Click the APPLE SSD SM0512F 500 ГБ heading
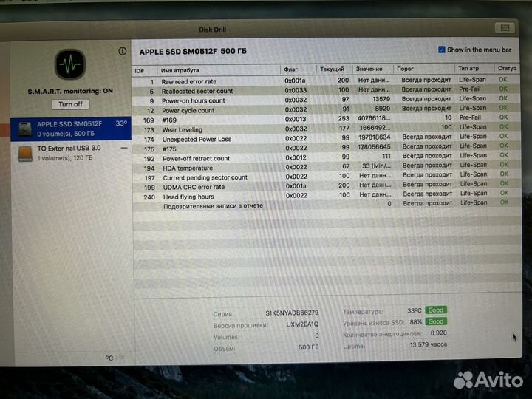532x399 pixels. pyautogui.click(x=193, y=52)
